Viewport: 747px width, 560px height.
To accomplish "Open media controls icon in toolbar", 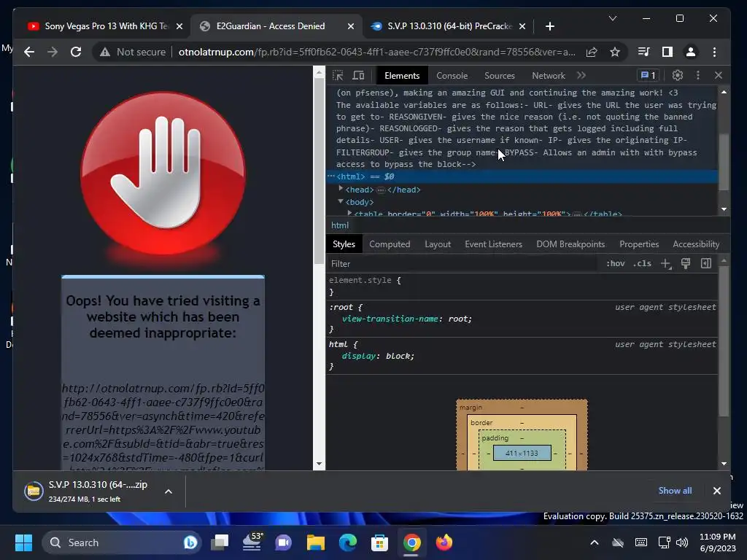I will point(643,52).
